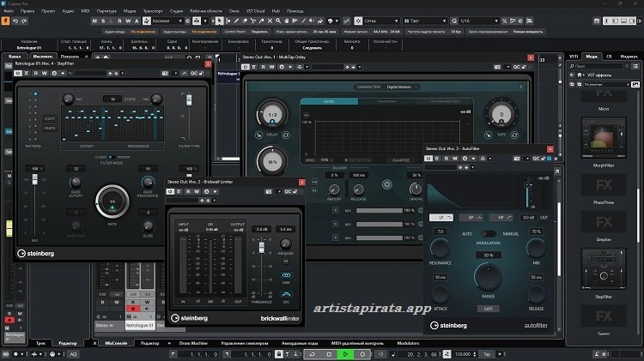The height and width of the screenshot is (361, 644).
Task: Click the Mix slider in StepFilter
Action: pyautogui.click(x=35, y=179)
